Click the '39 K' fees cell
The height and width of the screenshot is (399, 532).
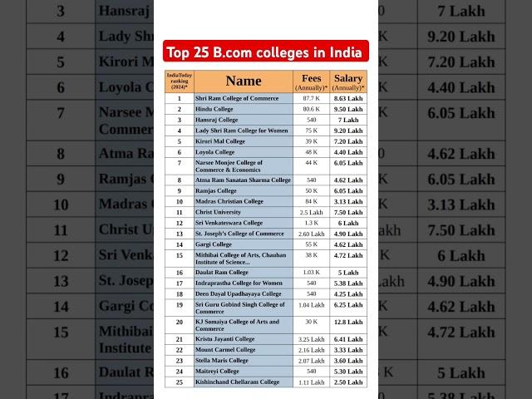(x=311, y=141)
